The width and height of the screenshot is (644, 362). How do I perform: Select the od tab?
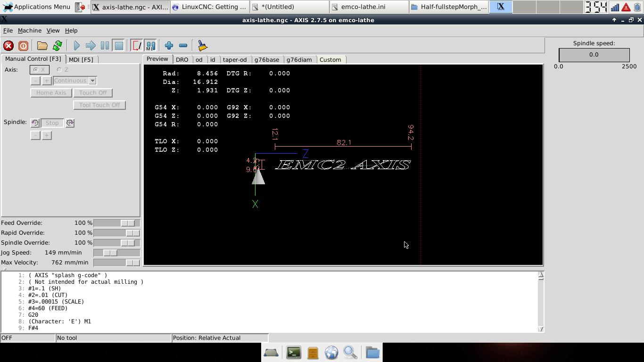pyautogui.click(x=199, y=60)
